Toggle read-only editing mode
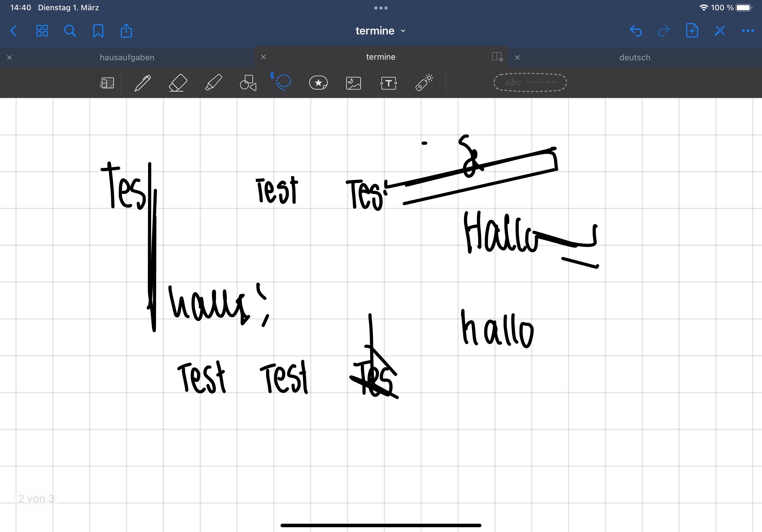Viewport: 762px width, 532px height. coord(720,31)
